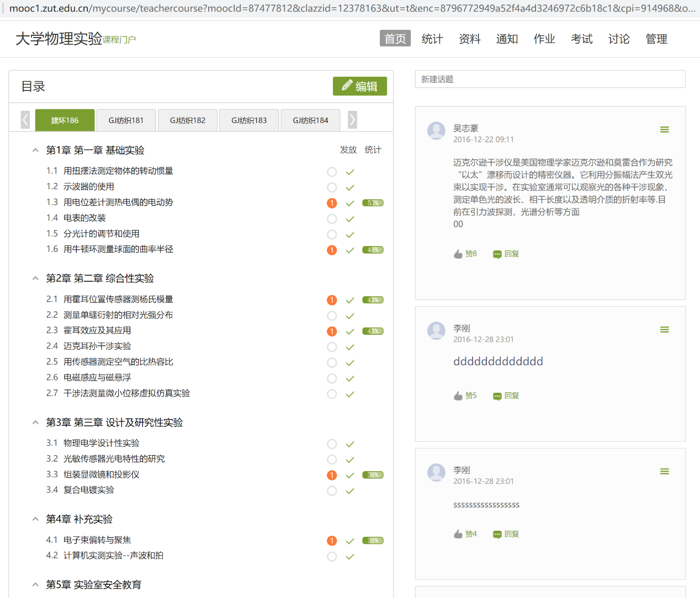The image size is (700, 598).
Task: Click the red notification badge next to 1.3
Action: 332,203
